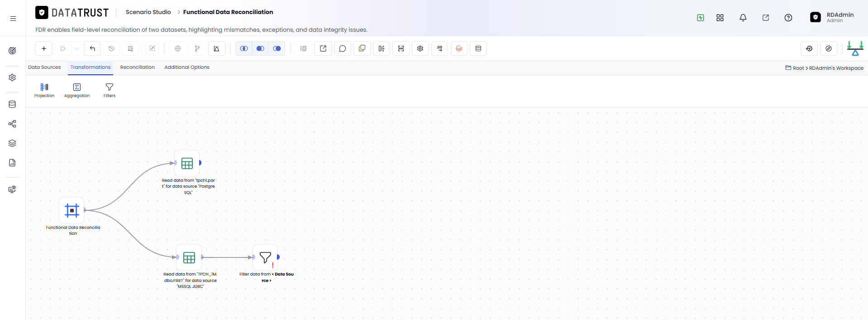Click the metronome-shaped toolbar icon
The height and width of the screenshot is (320, 868).
[216, 48]
